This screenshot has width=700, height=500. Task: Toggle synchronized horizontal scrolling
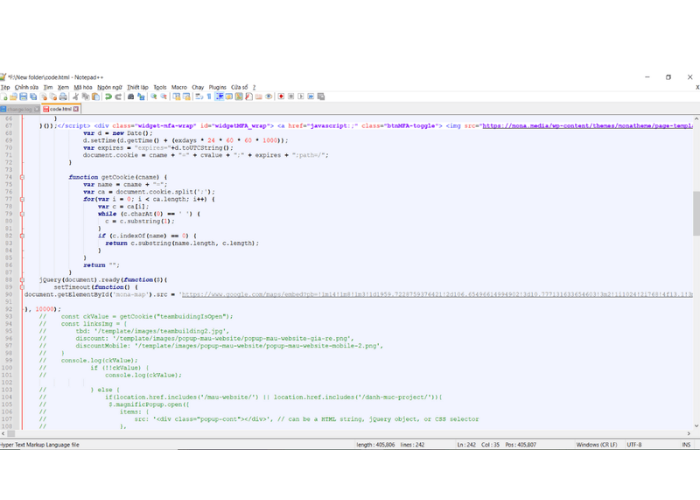tap(187, 96)
